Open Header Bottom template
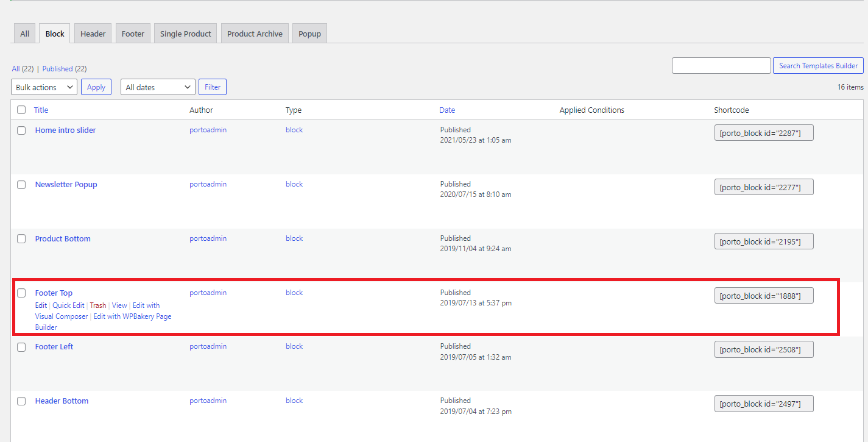This screenshot has height=442, width=868. coord(62,401)
